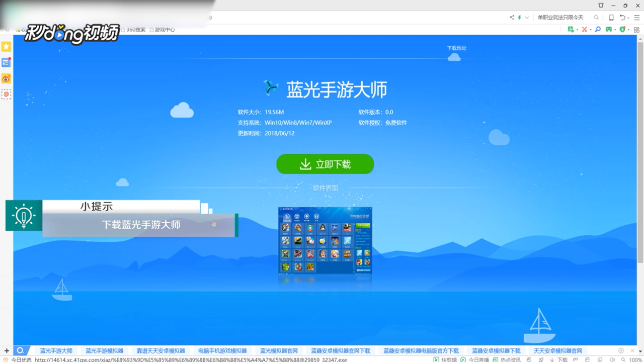Open the mail @ sidebar icon
Screen dimensions: 644x362
(6, 94)
